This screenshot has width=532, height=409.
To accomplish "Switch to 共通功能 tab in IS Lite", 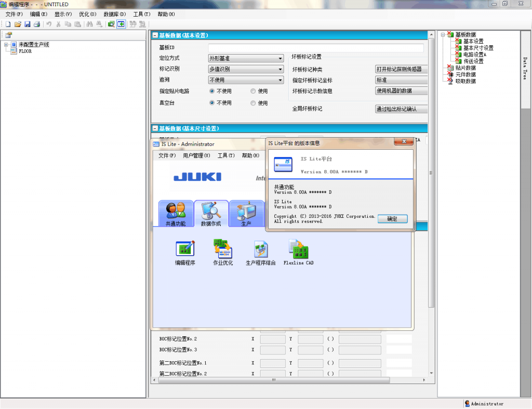I will [x=176, y=214].
